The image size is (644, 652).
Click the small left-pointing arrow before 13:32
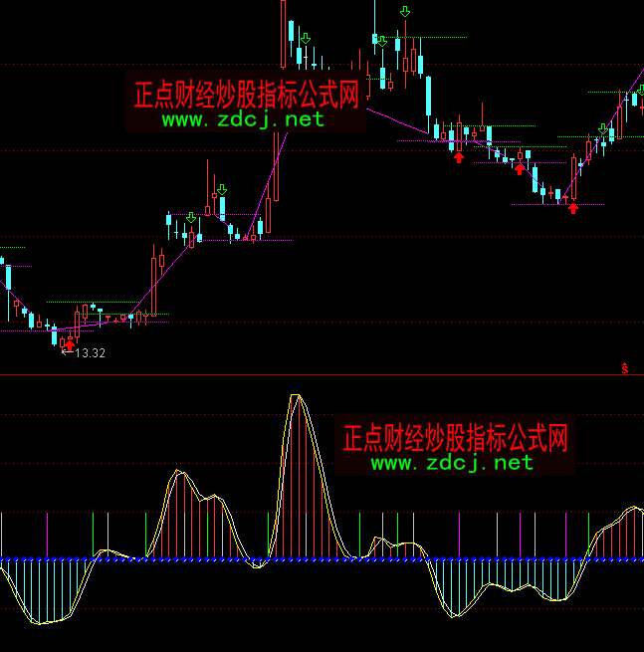click(x=66, y=352)
